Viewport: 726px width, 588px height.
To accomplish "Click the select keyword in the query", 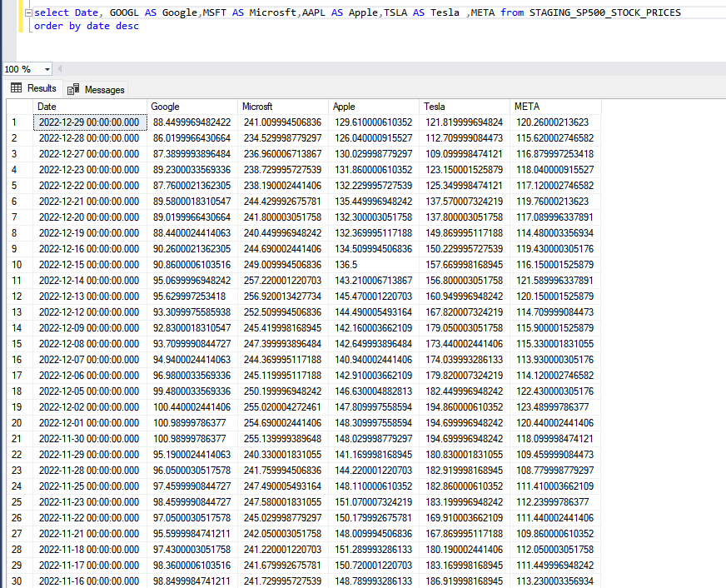I will coord(48,12).
